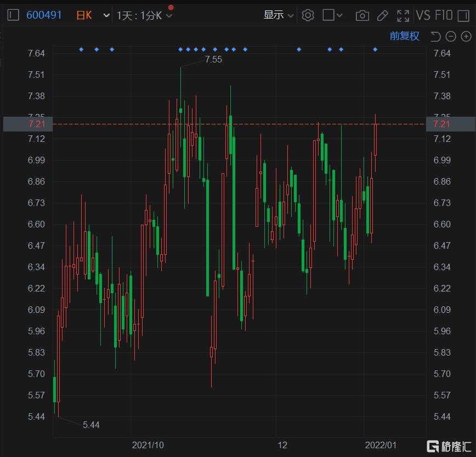476x457 pixels.
Task: Click the 2022/01 date label
Action: tap(381, 445)
